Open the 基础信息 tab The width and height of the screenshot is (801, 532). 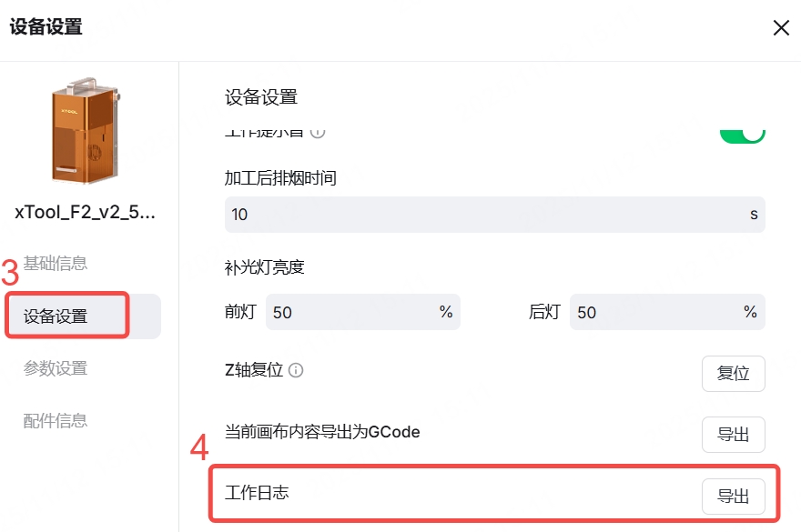[x=56, y=264]
